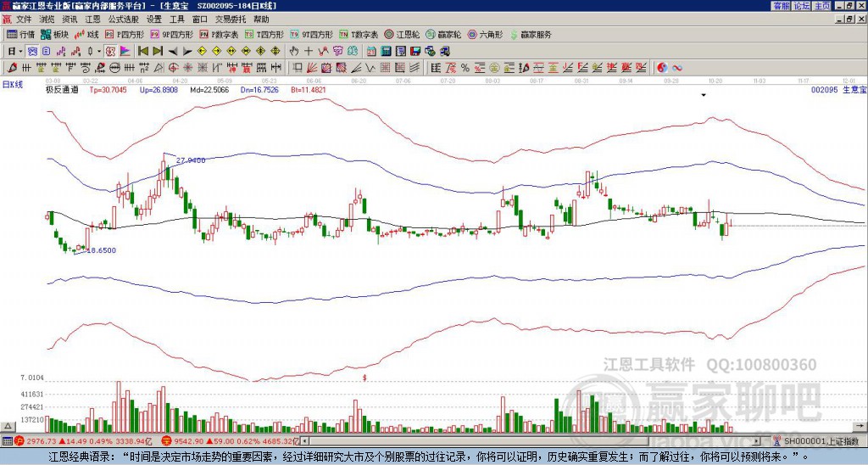
Task: Click the black left arrow icon
Action: (x=173, y=52)
